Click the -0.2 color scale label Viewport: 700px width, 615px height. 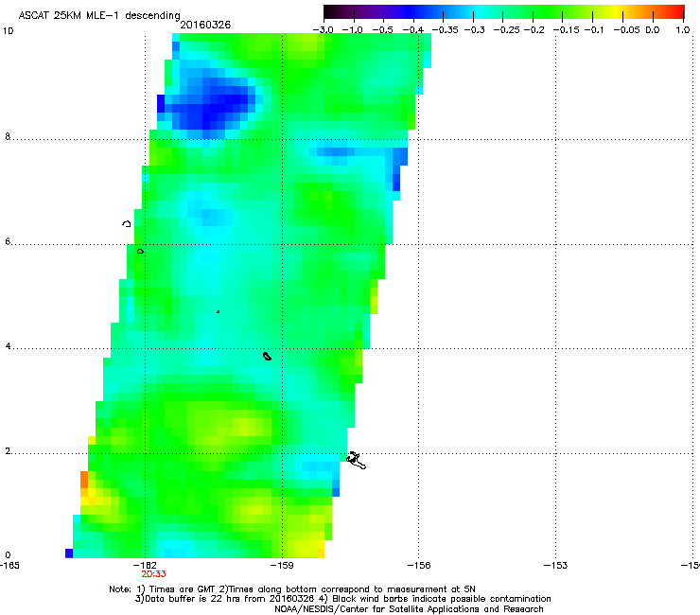pos(534,30)
